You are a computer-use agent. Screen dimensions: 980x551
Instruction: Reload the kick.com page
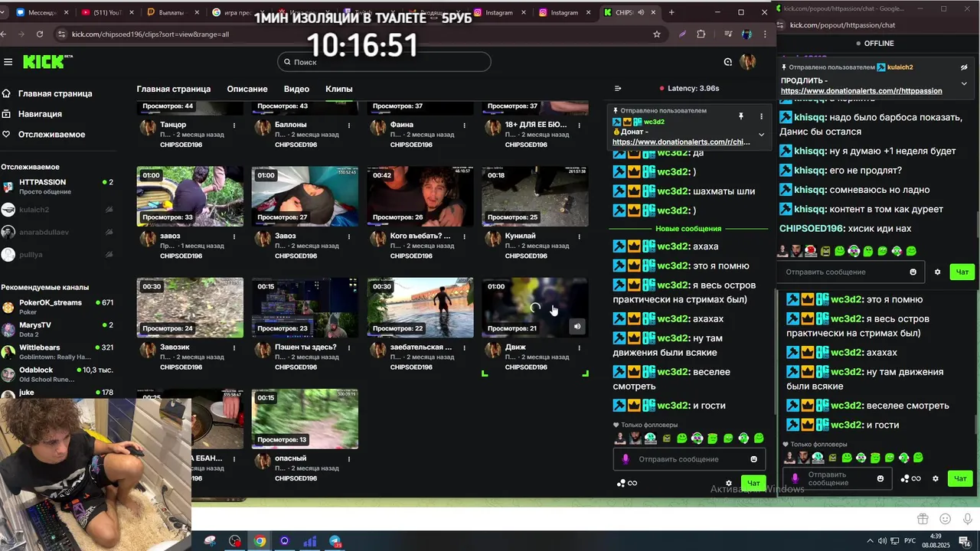click(38, 34)
